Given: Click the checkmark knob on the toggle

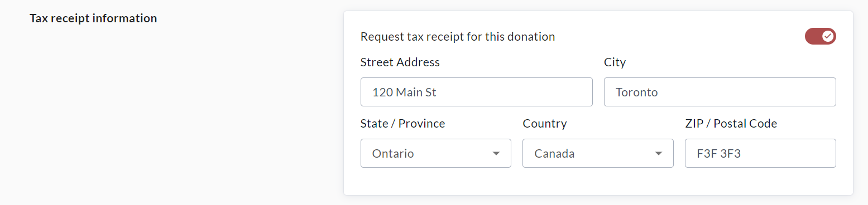Looking at the screenshot, I should tap(828, 37).
